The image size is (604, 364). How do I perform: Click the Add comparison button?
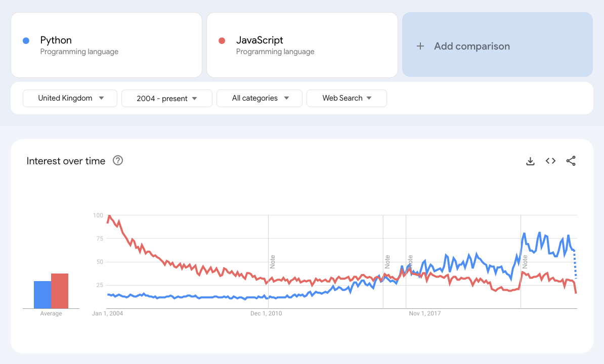[497, 45]
